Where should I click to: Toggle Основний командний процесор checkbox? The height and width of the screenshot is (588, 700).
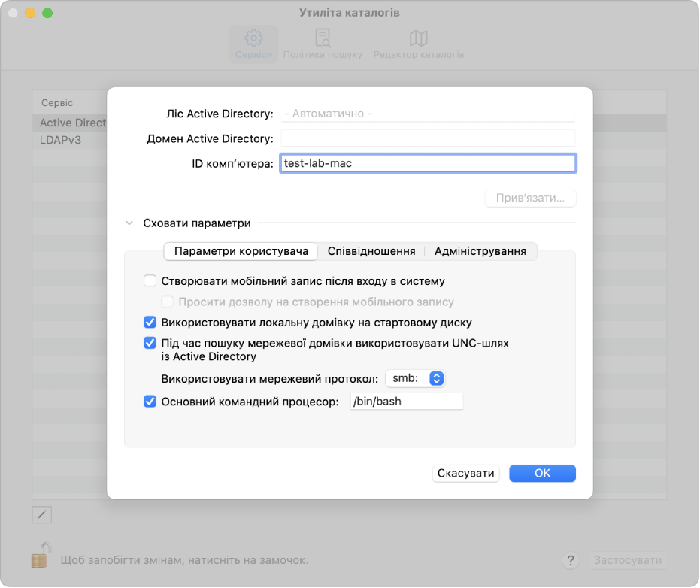point(150,402)
